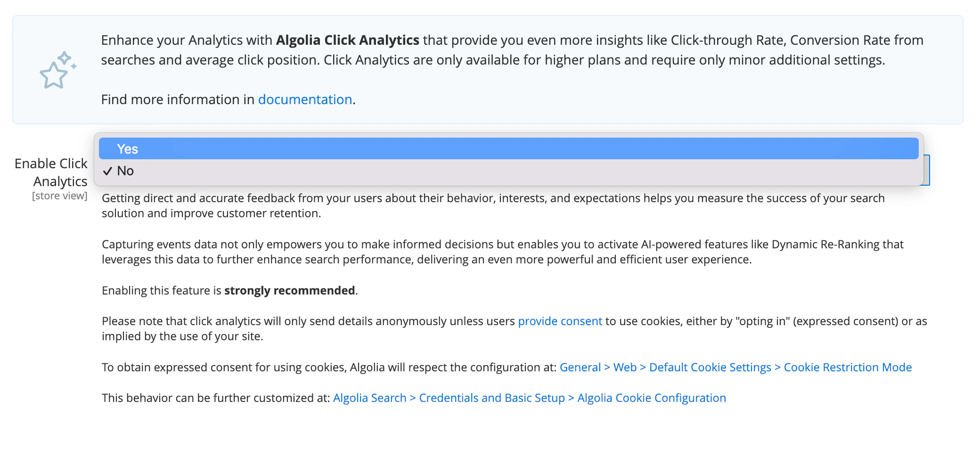Open the Algolia Search link
Image resolution: width=980 pixels, height=458 pixels.
(x=370, y=397)
